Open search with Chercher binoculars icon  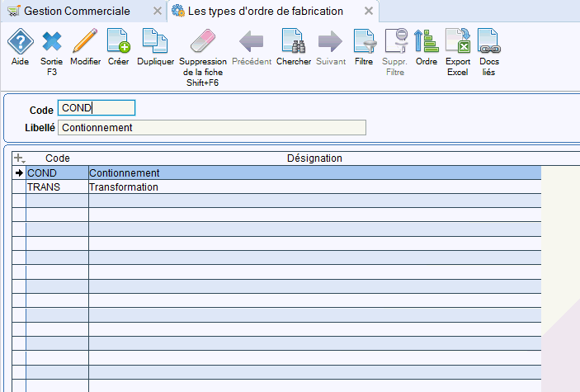[x=294, y=42]
